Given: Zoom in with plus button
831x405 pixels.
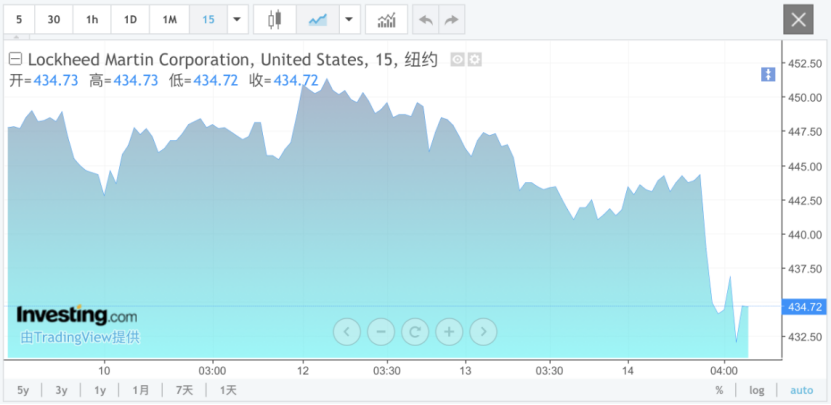Looking at the screenshot, I should coord(449,332).
